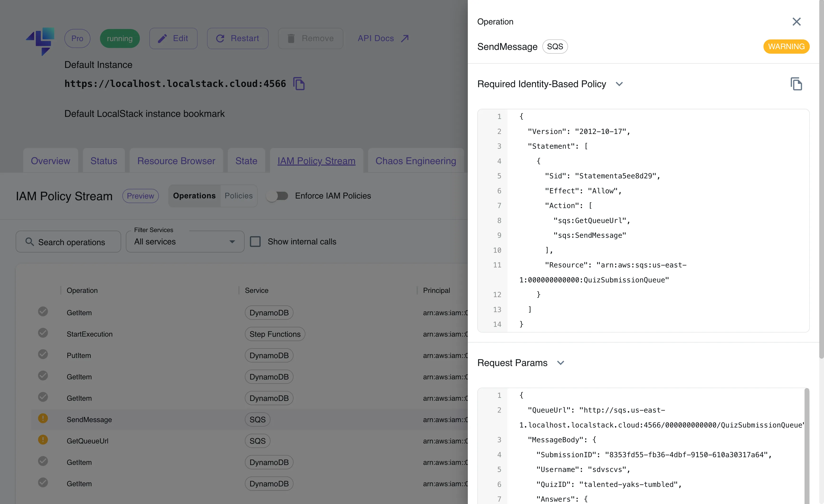Viewport: 824px width, 504px height.
Task: Click the Edit button with pencil icon
Action: pos(173,38)
